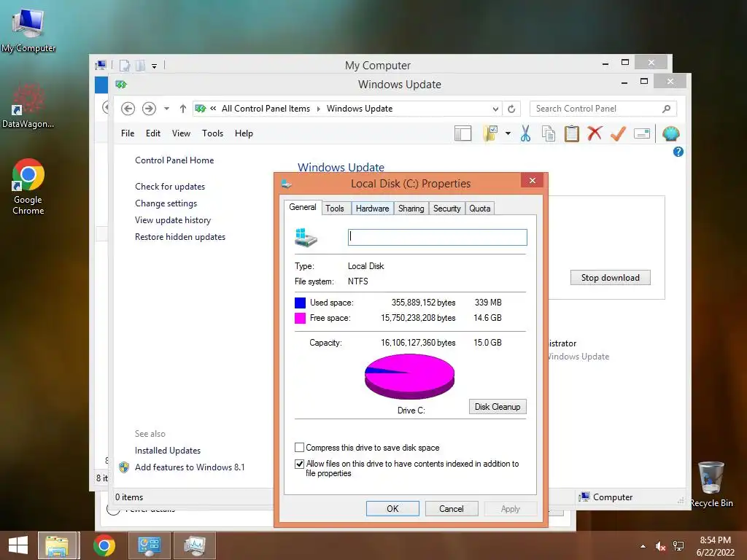
Task: Switch to the Quota tab
Action: click(479, 208)
